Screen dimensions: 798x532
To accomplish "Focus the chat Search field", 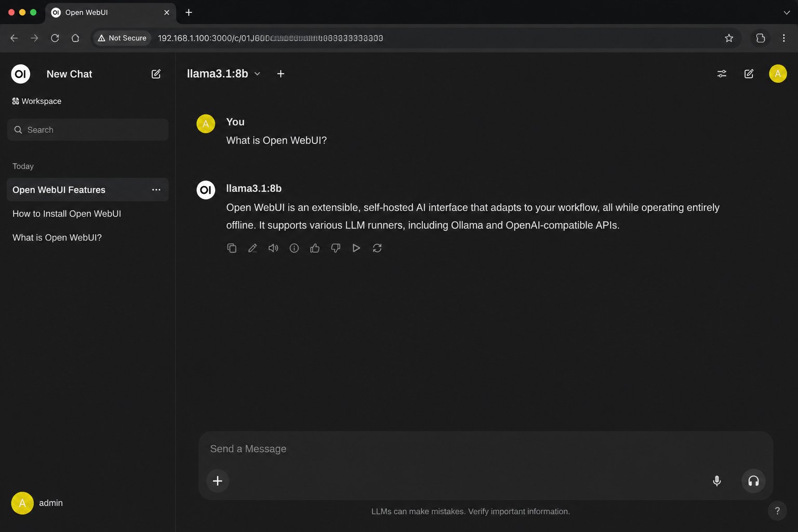I will (x=88, y=130).
